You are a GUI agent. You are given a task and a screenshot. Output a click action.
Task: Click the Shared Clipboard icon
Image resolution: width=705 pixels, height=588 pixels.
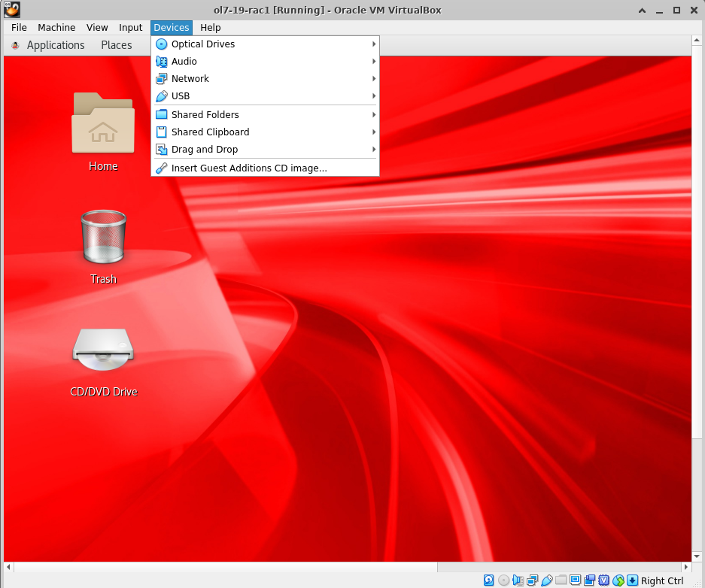[161, 132]
